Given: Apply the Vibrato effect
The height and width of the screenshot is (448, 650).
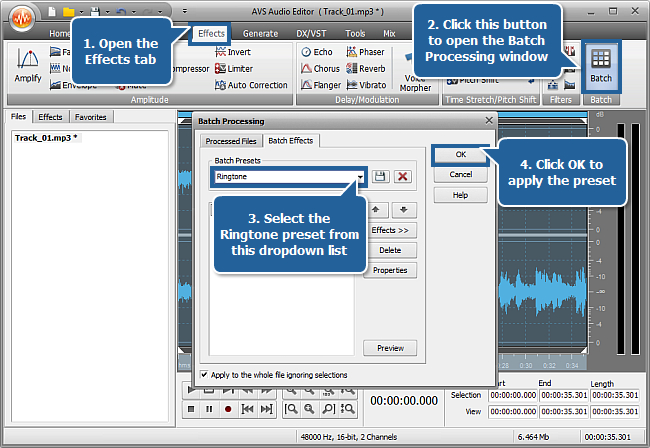Looking at the screenshot, I should tap(366, 85).
